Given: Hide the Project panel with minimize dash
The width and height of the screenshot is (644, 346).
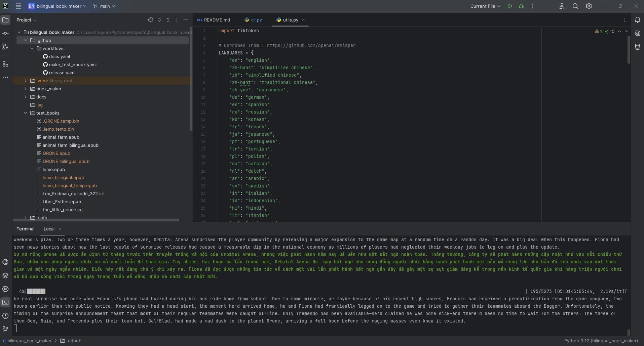Looking at the screenshot, I should [x=185, y=20].
